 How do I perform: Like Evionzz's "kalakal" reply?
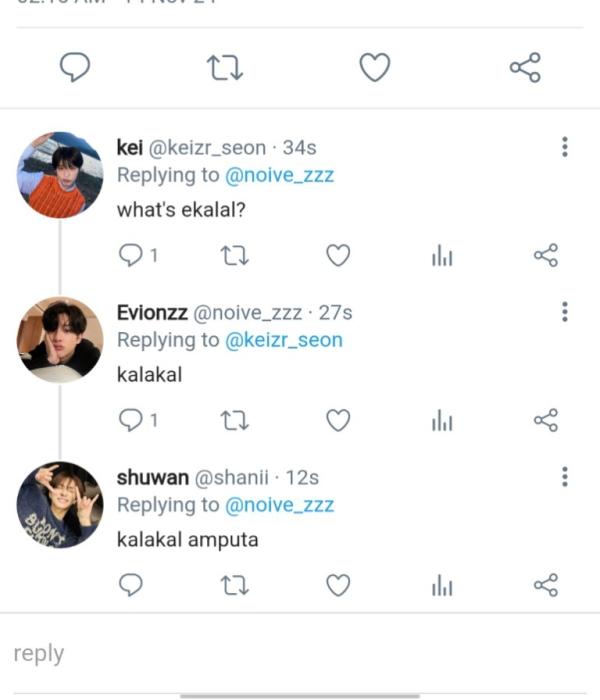click(x=339, y=421)
